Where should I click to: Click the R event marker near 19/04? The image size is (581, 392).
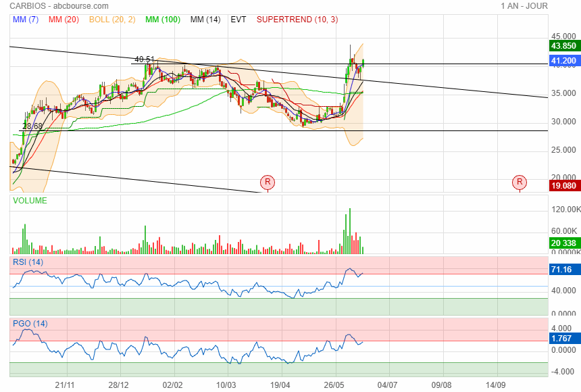click(268, 182)
